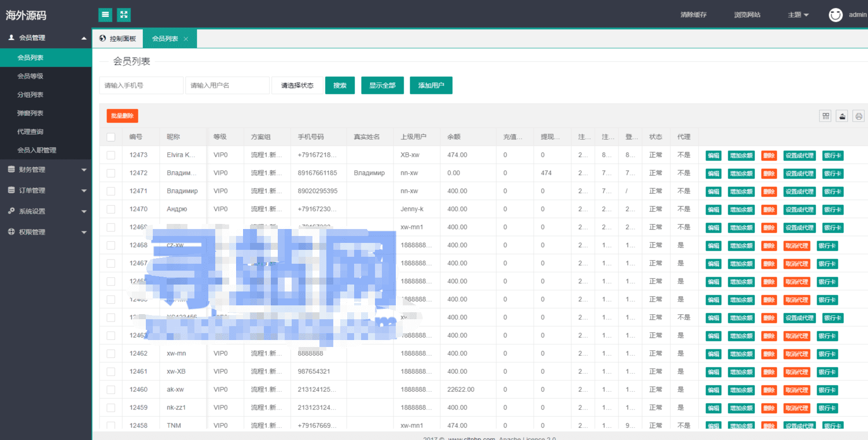Click the print table icon
868x440 pixels.
pos(859,116)
